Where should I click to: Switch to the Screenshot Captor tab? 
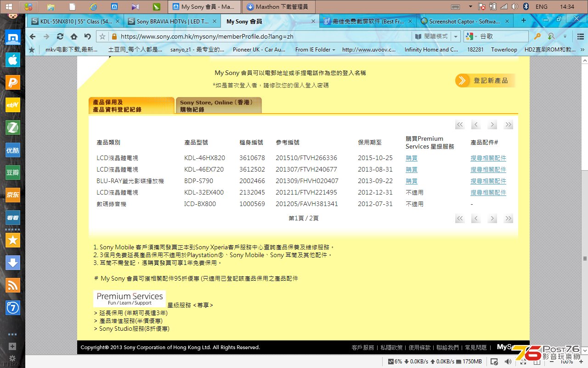(465, 21)
